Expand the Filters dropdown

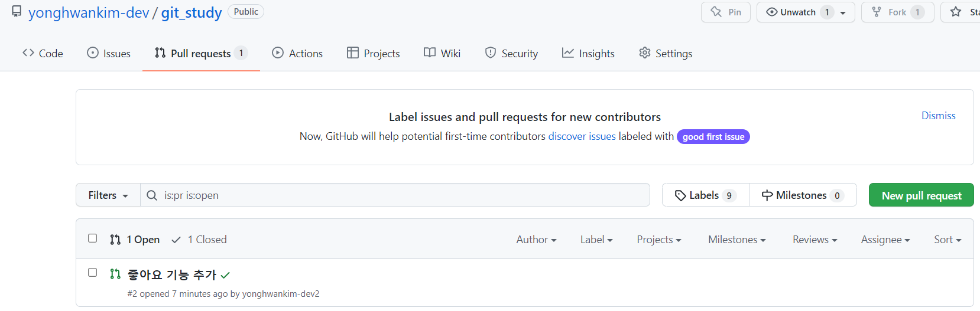pos(108,195)
